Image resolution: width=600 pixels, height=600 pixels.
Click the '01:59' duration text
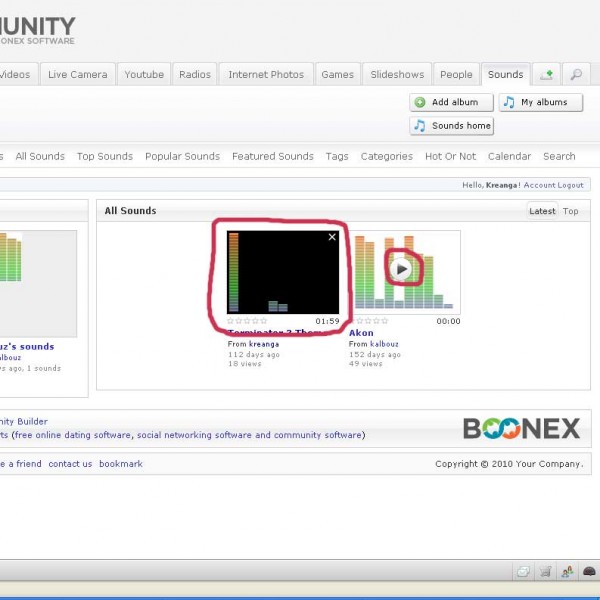[x=328, y=321]
